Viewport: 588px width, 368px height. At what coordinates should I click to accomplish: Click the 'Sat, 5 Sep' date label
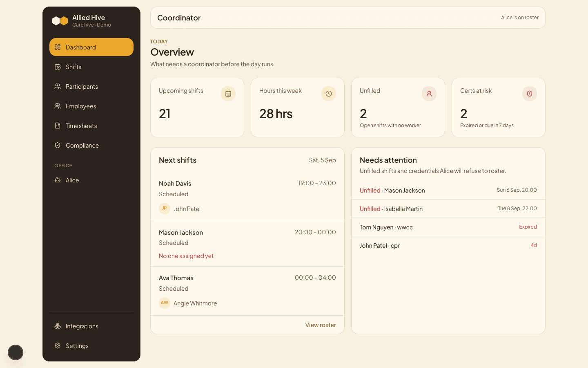pyautogui.click(x=323, y=160)
